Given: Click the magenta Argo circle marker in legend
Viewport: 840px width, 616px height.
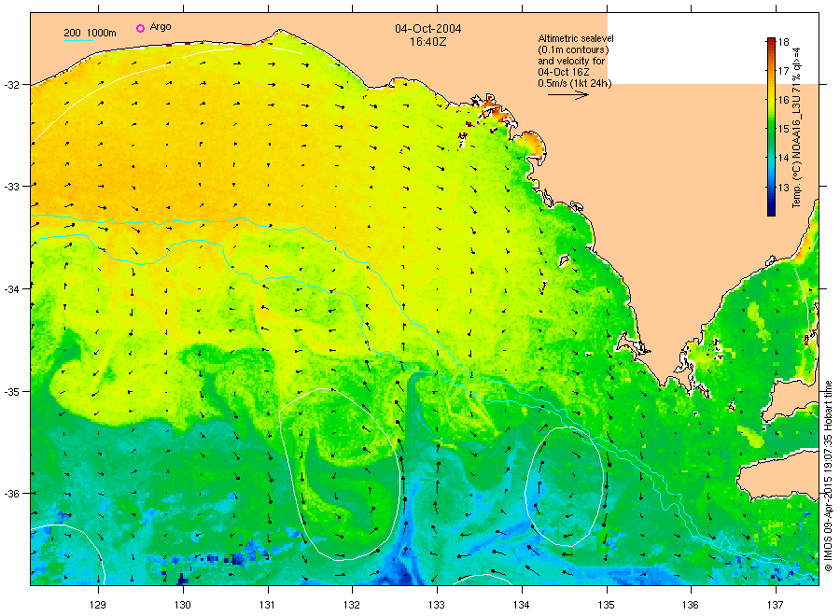Looking at the screenshot, I should [140, 28].
